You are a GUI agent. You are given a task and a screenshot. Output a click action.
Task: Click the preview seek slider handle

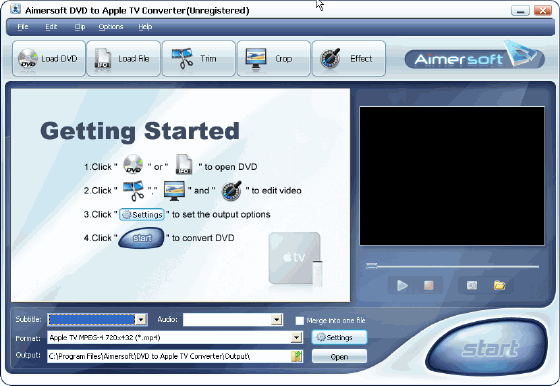pyautogui.click(x=371, y=266)
